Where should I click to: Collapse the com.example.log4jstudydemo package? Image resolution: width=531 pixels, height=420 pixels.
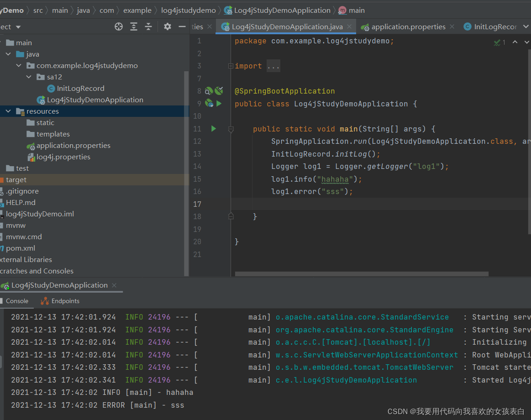coord(19,65)
